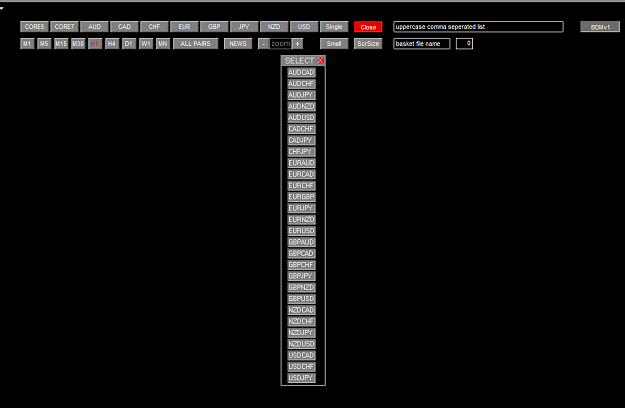
Task: Choose EURNZD from the SELECT list
Action: click(x=301, y=219)
